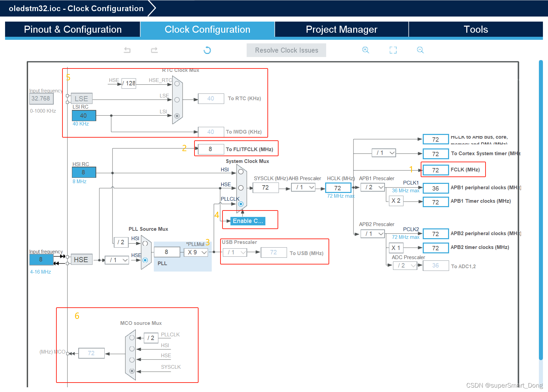Open Cortex System timer divider dropdown
548x392 pixels.
384,153
